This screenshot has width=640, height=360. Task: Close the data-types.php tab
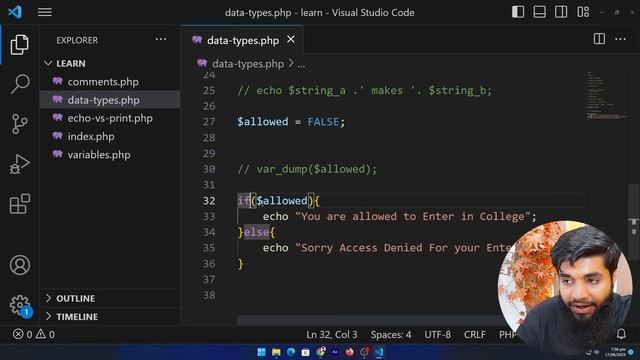(x=291, y=39)
